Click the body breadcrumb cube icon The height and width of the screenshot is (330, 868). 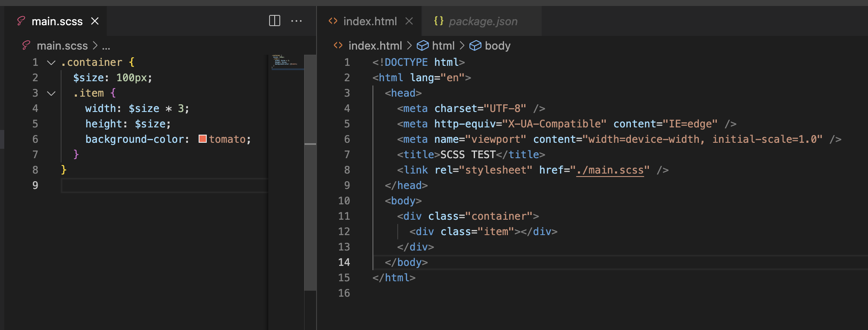(x=475, y=46)
